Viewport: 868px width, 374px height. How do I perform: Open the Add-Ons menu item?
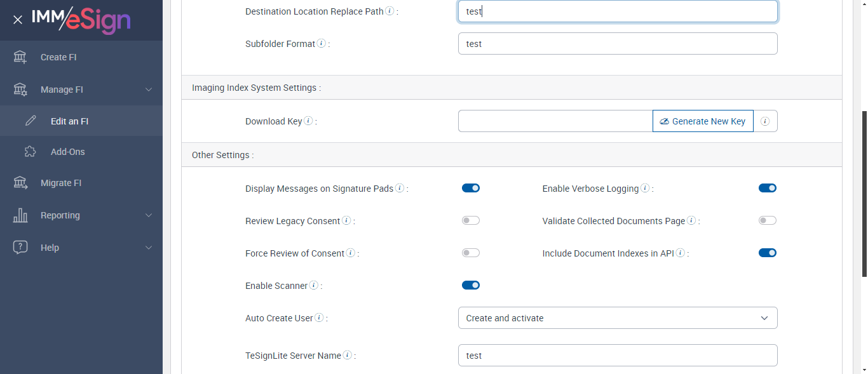click(67, 152)
